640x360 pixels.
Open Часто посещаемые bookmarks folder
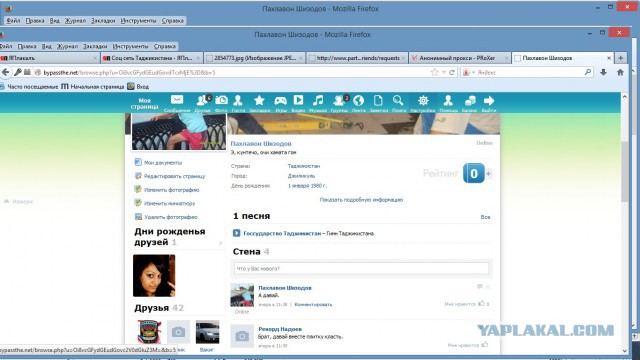point(29,87)
